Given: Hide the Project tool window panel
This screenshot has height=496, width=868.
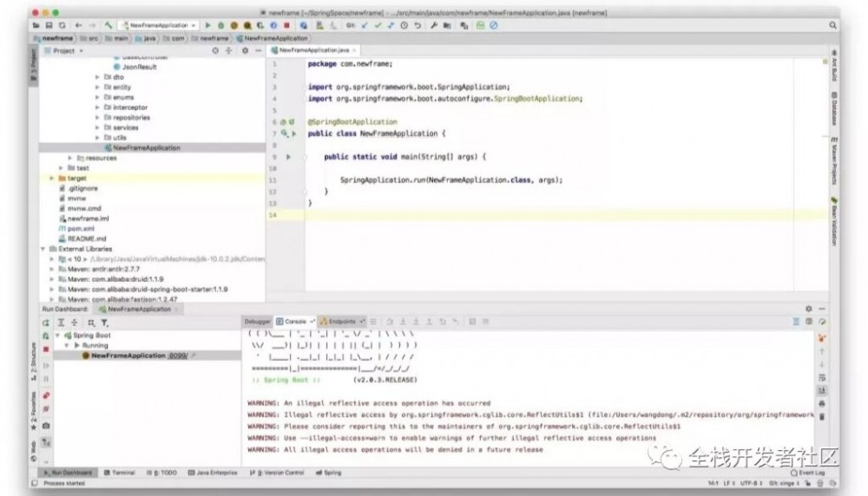Looking at the screenshot, I should click(x=259, y=51).
